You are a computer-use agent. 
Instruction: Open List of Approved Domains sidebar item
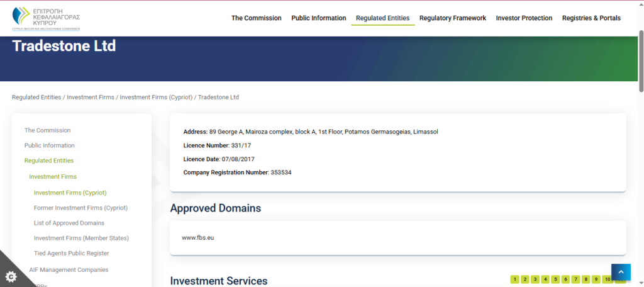point(69,223)
